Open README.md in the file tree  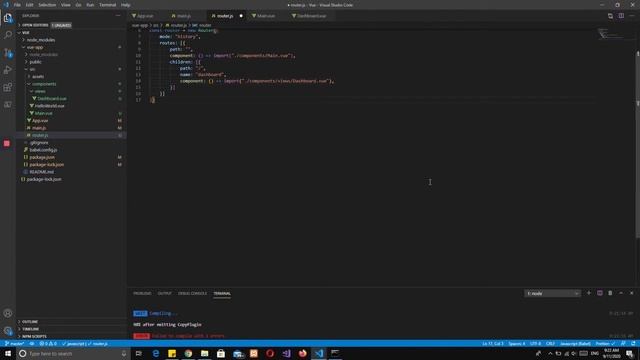(71, 172)
